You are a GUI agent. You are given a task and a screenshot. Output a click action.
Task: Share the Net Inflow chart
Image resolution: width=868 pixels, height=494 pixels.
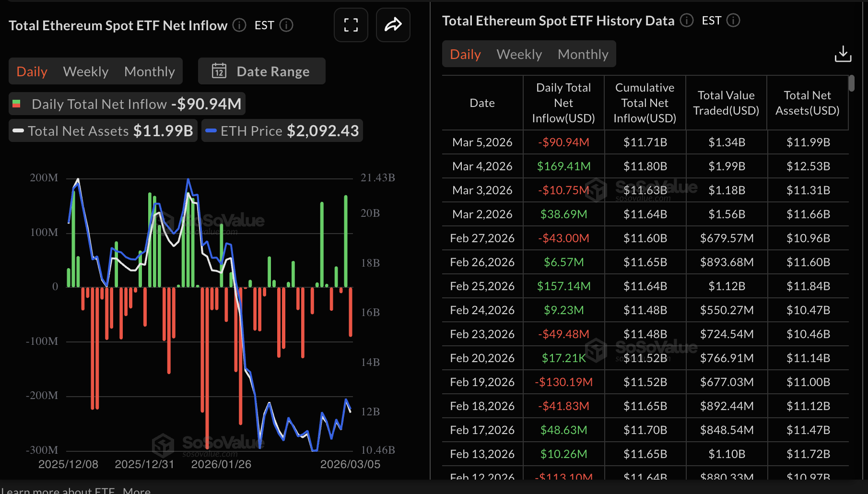[x=393, y=25]
